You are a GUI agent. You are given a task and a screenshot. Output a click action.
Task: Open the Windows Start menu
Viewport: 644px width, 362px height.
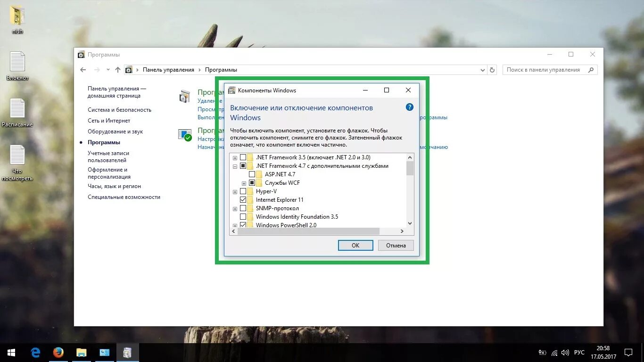[11, 353]
